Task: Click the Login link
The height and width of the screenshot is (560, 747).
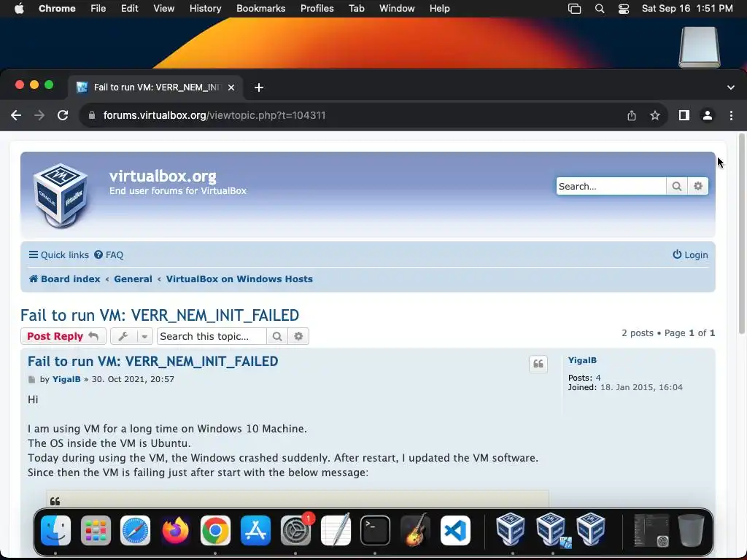Action: 690,254
